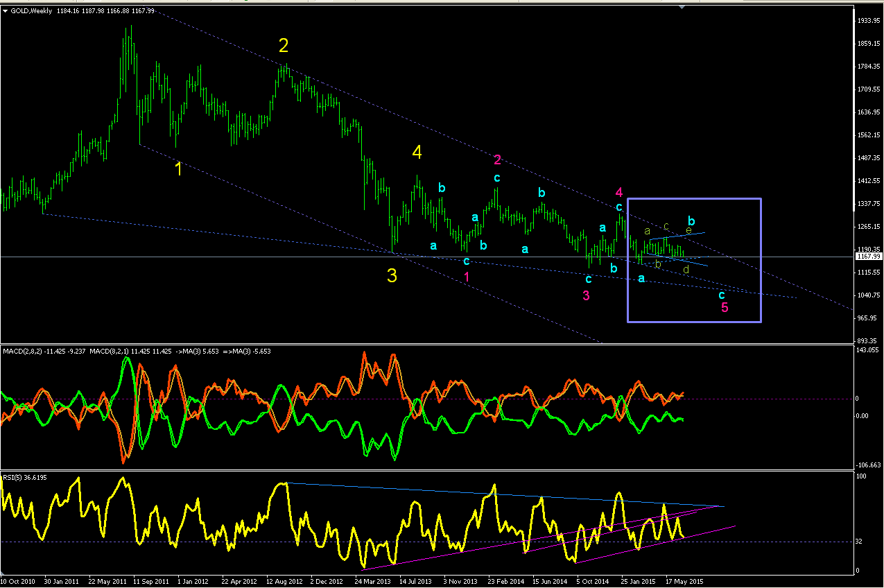884x588 pixels.
Task: Click the -106.663 MACD scale value
Action: click(869, 465)
